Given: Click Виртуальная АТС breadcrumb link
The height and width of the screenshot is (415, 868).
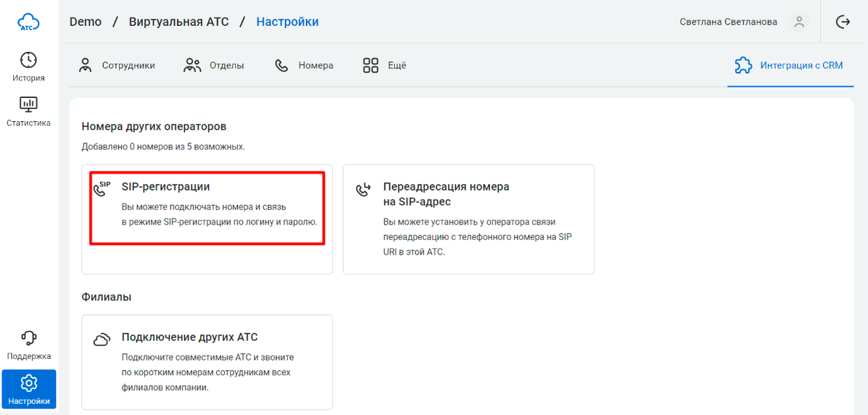Looking at the screenshot, I should tap(178, 22).
